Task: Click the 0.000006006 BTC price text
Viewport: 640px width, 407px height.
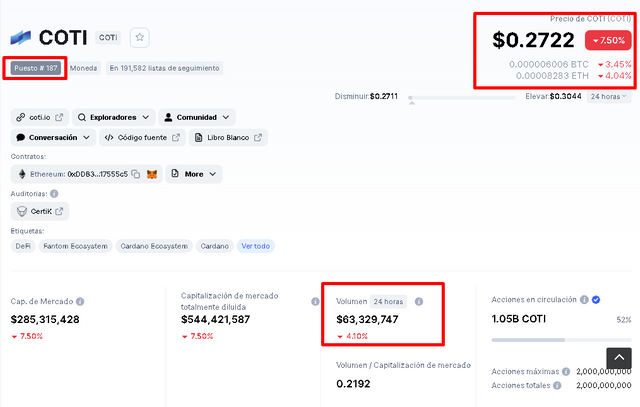Action: coord(549,64)
